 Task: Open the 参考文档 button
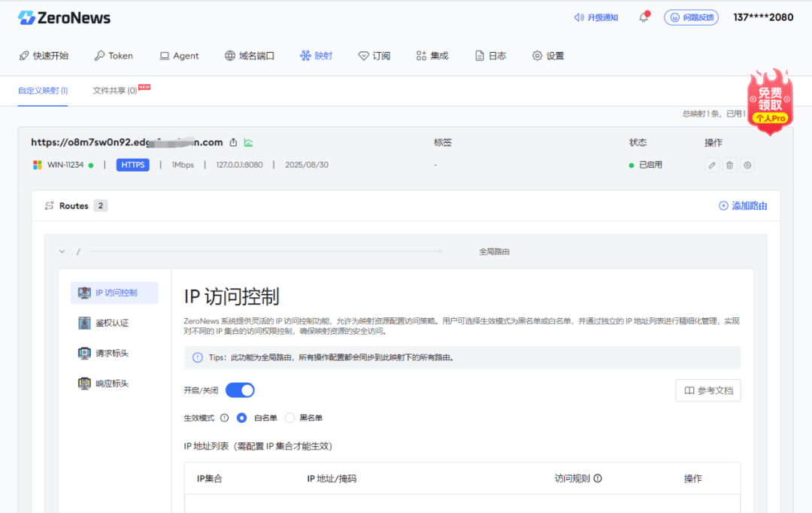tap(707, 390)
